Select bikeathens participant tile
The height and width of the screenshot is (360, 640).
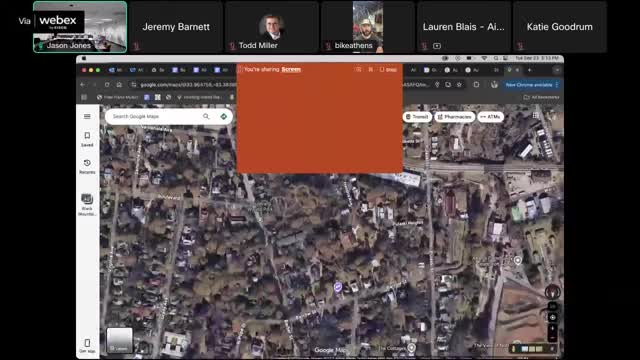coord(368,27)
